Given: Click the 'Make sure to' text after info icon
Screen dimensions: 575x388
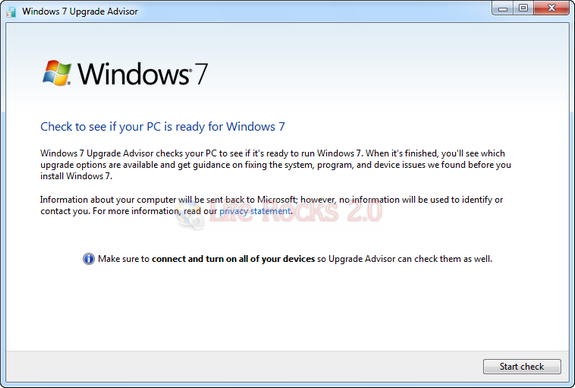Looking at the screenshot, I should 124,259.
